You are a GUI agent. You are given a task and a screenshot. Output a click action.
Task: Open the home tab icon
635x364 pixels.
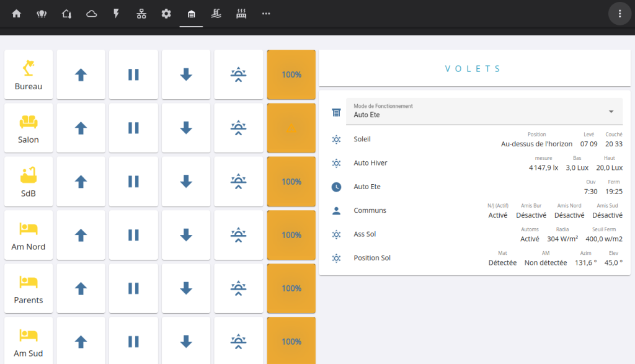click(x=17, y=14)
